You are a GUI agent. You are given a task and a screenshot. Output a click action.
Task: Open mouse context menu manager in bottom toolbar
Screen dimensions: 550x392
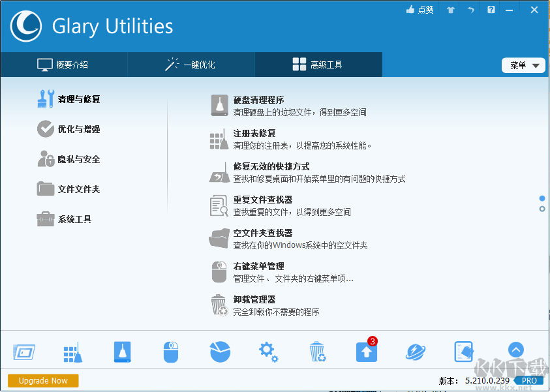[171, 352]
